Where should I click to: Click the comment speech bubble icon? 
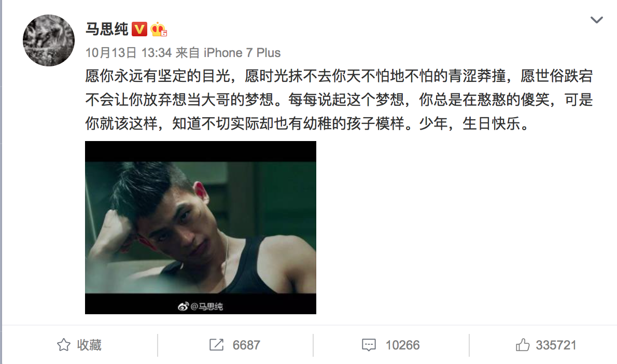point(369,345)
